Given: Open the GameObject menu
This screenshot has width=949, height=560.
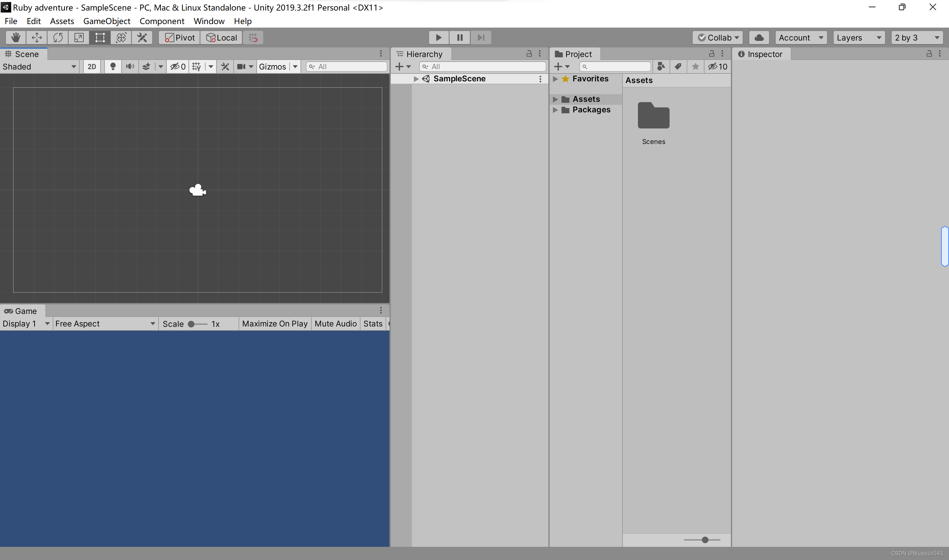Looking at the screenshot, I should pyautogui.click(x=106, y=21).
